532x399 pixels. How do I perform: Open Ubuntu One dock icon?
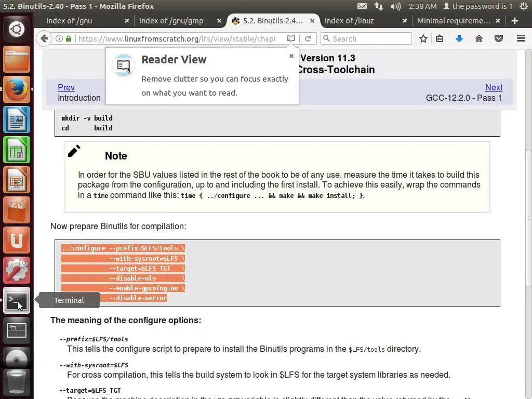pyautogui.click(x=17, y=240)
